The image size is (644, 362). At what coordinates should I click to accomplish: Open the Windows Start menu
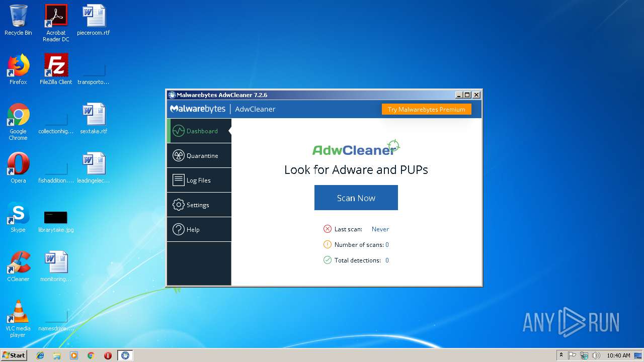[14, 355]
